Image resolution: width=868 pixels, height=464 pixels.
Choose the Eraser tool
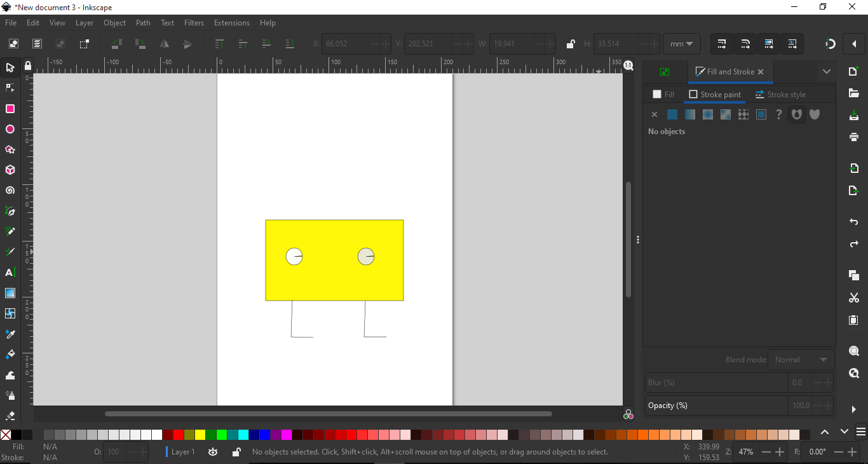pyautogui.click(x=10, y=416)
